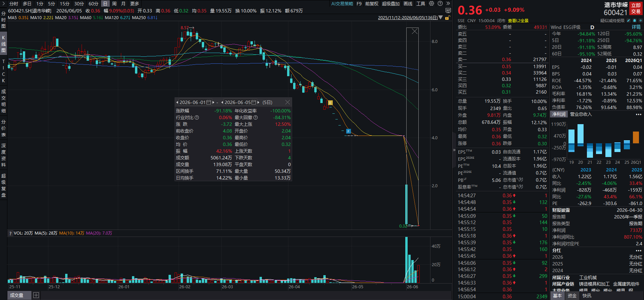The width and height of the screenshot is (644, 300).
Task: Select the 成交量 indicator tab
Action: 16,295
